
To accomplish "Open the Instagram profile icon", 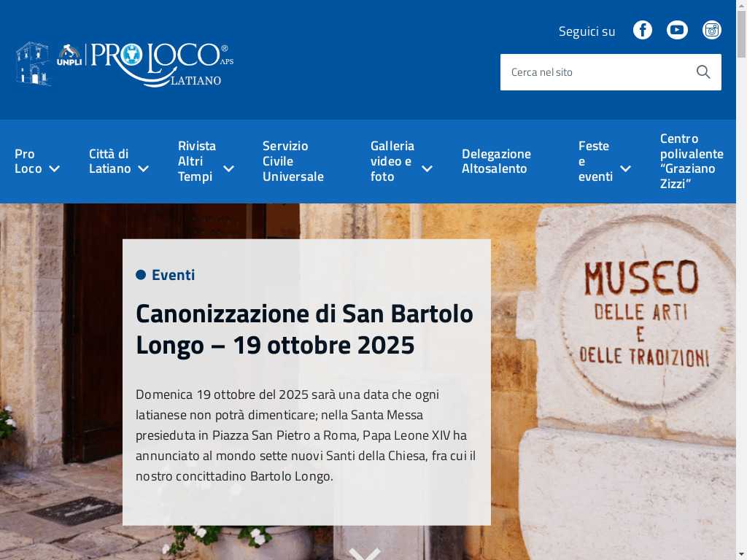I will point(712,30).
